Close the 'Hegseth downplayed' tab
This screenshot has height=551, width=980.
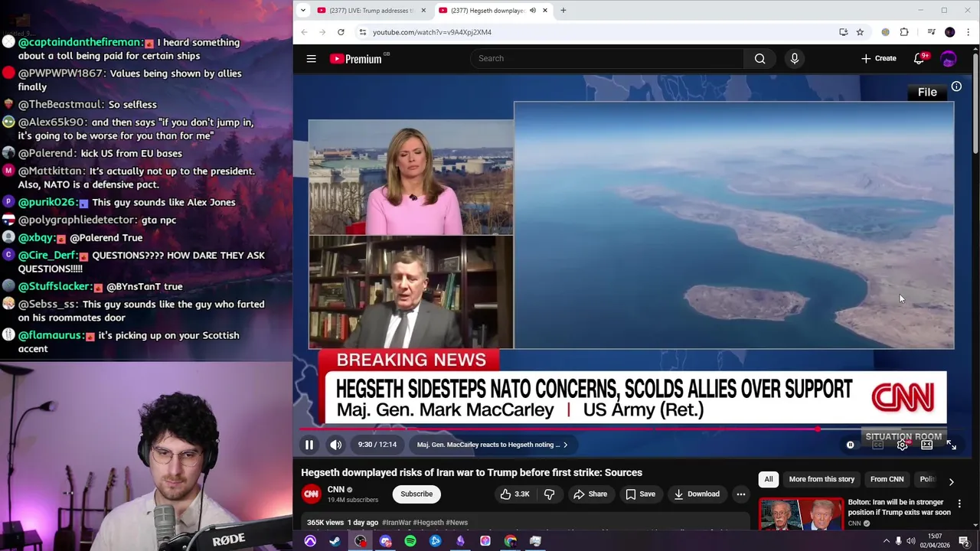point(545,11)
